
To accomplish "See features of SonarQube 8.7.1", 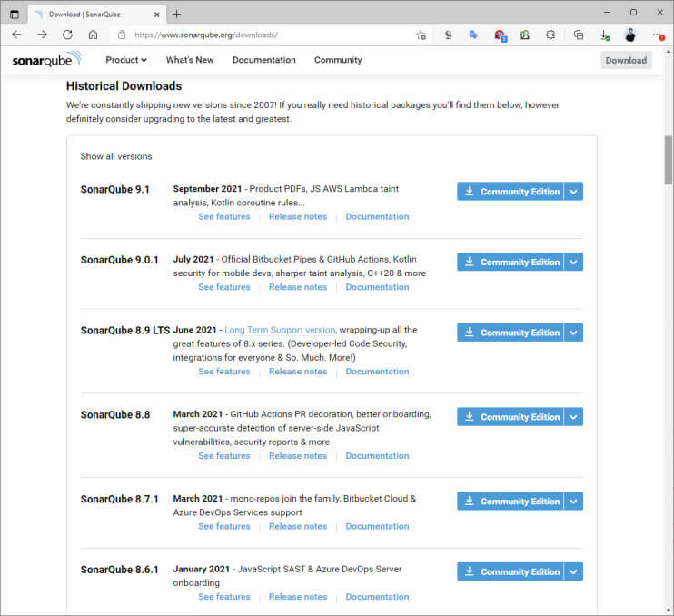I will (x=224, y=526).
